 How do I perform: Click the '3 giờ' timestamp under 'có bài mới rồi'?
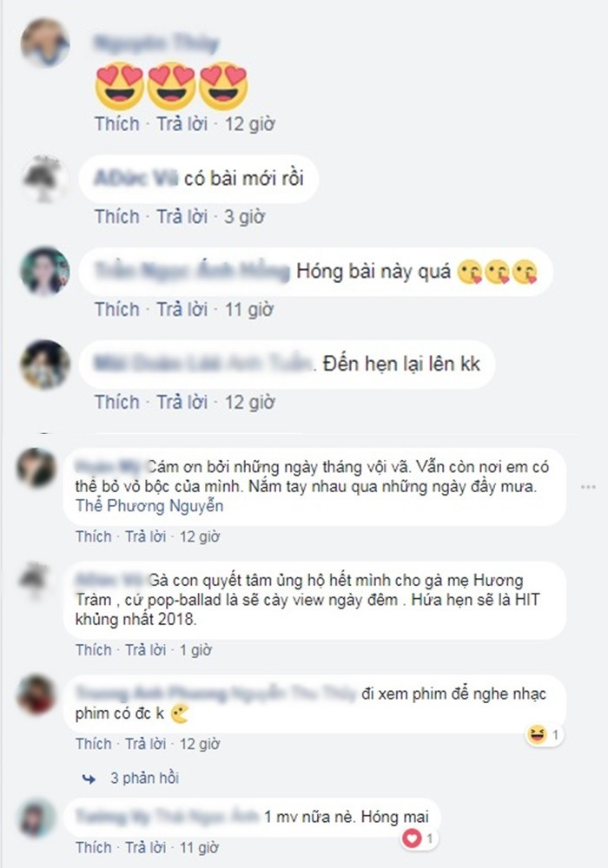[244, 216]
